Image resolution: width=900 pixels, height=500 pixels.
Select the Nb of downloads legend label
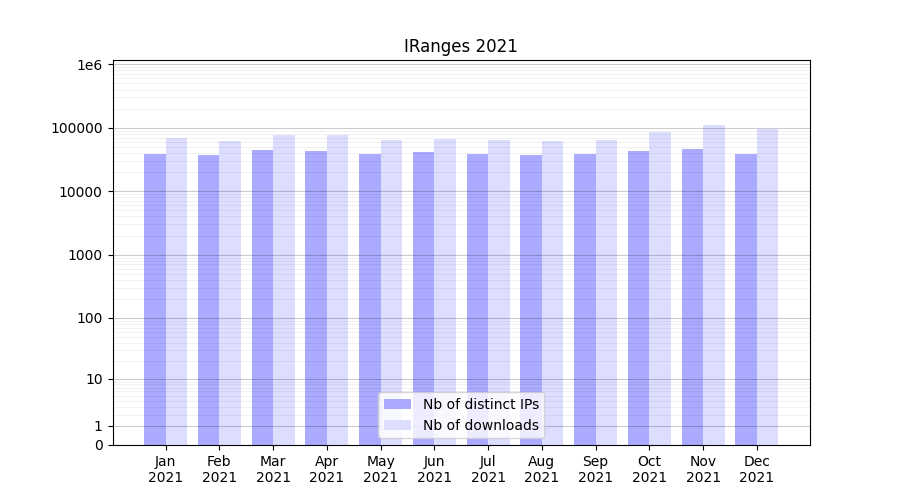480,425
